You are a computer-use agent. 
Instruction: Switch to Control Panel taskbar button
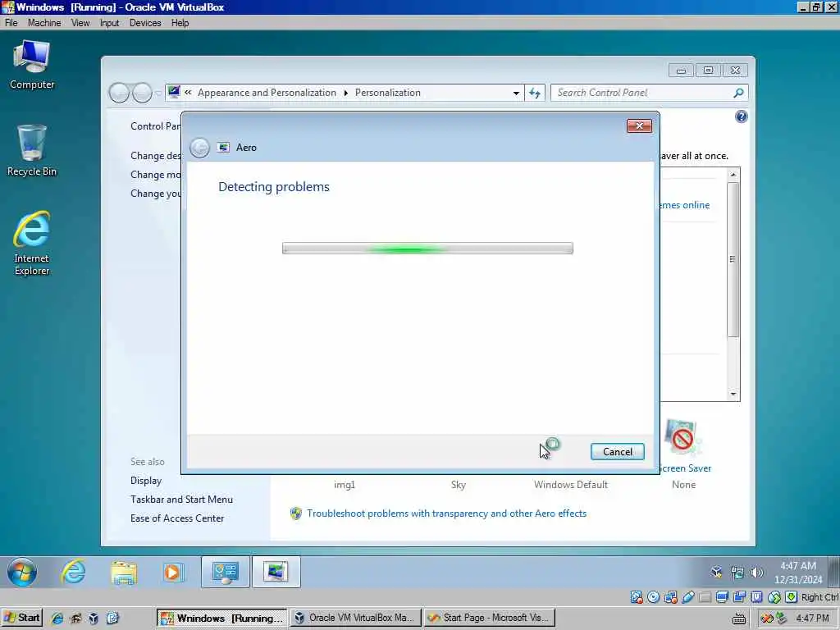[225, 572]
